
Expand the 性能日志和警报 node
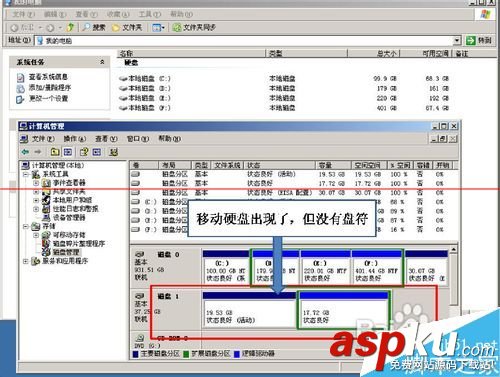36,209
